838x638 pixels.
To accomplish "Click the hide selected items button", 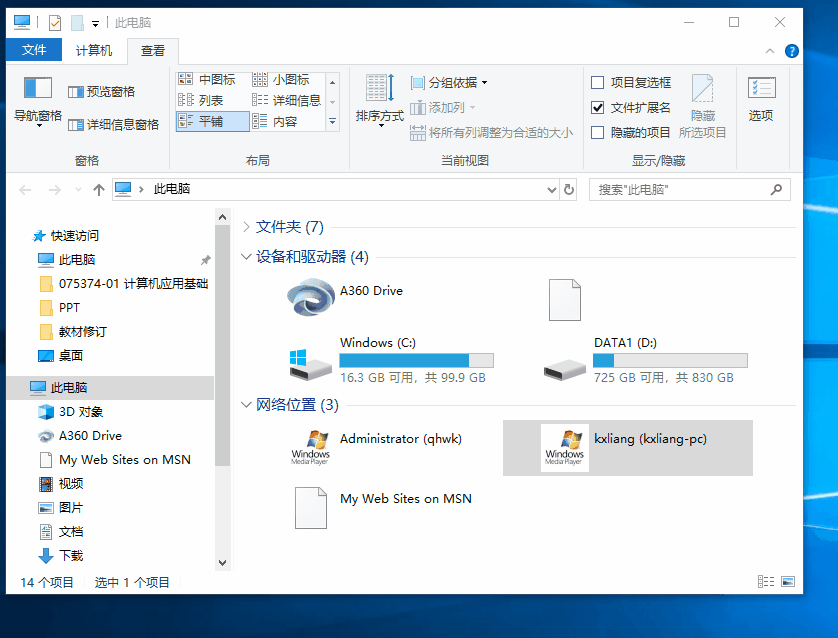I will coord(702,106).
